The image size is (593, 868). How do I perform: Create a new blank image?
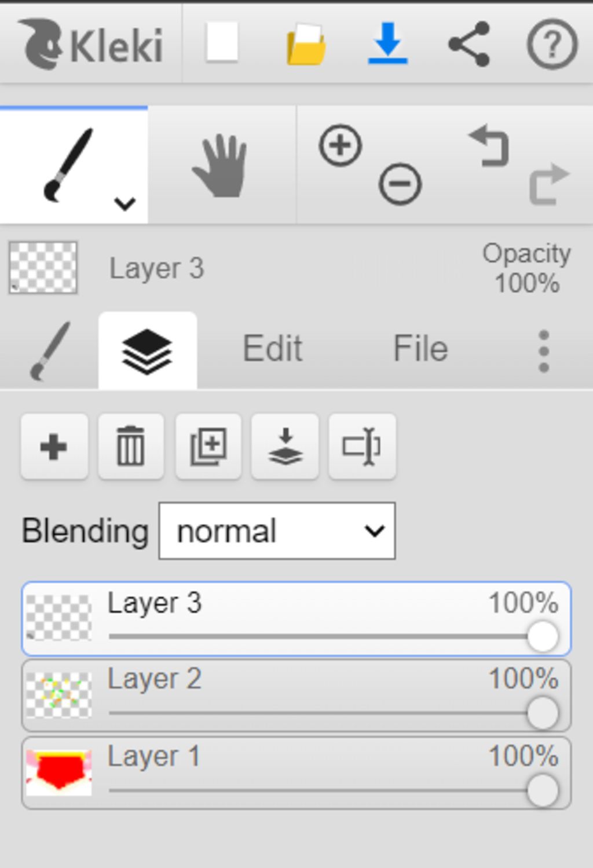[222, 42]
